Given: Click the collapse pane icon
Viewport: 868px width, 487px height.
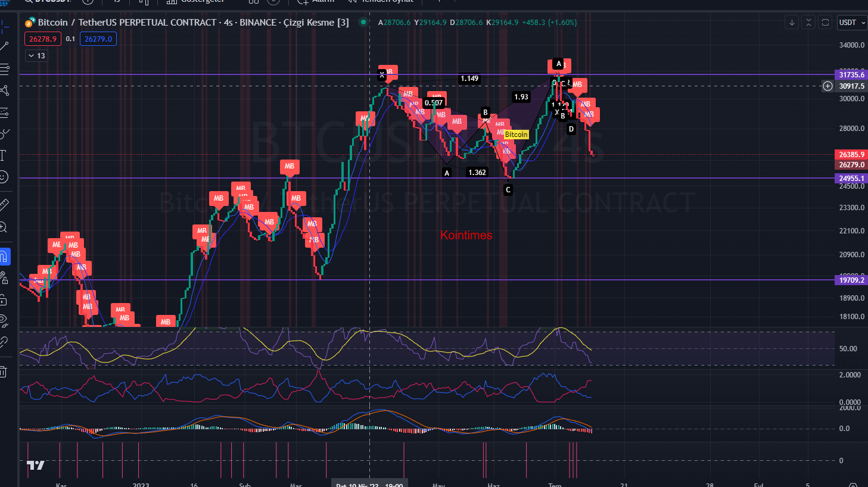Looking at the screenshot, I should [808, 23].
